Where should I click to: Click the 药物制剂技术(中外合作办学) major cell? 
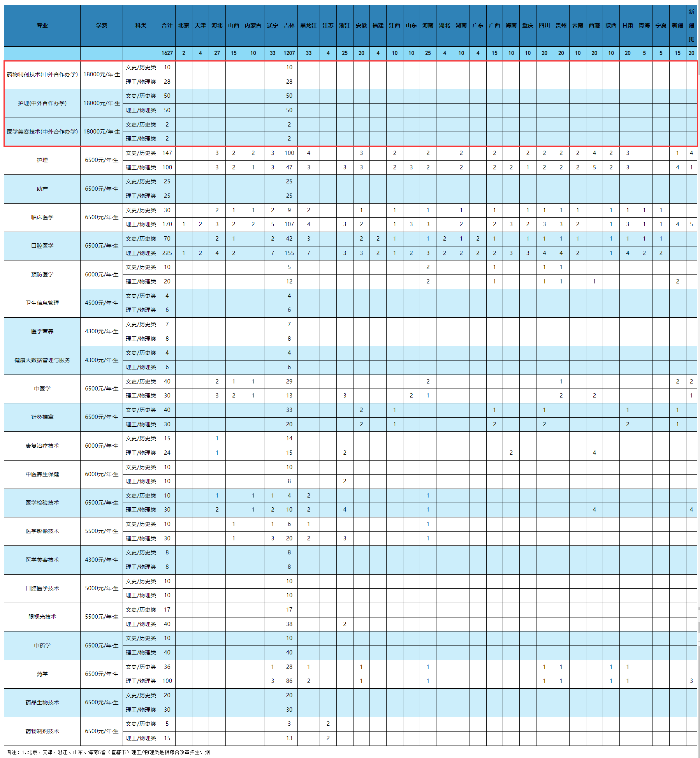42,75
